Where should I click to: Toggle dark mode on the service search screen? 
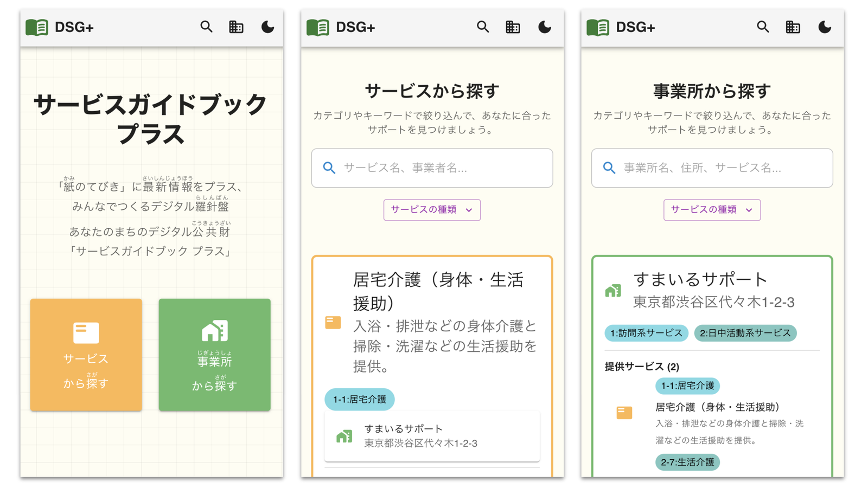tap(545, 27)
